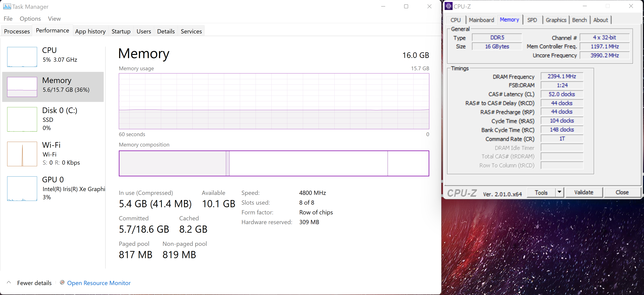
Task: Open the Bench tab in CPU-Z
Action: (x=579, y=20)
